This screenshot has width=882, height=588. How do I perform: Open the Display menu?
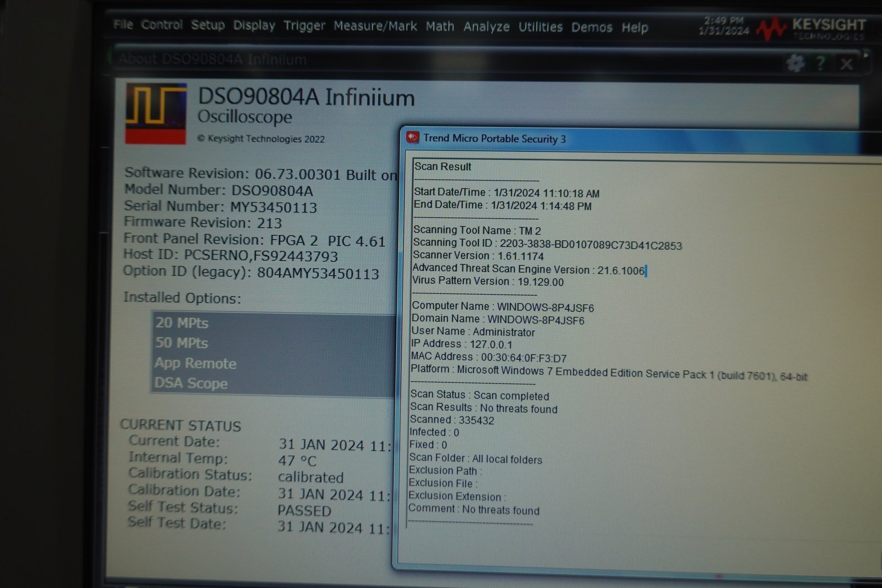pos(254,25)
